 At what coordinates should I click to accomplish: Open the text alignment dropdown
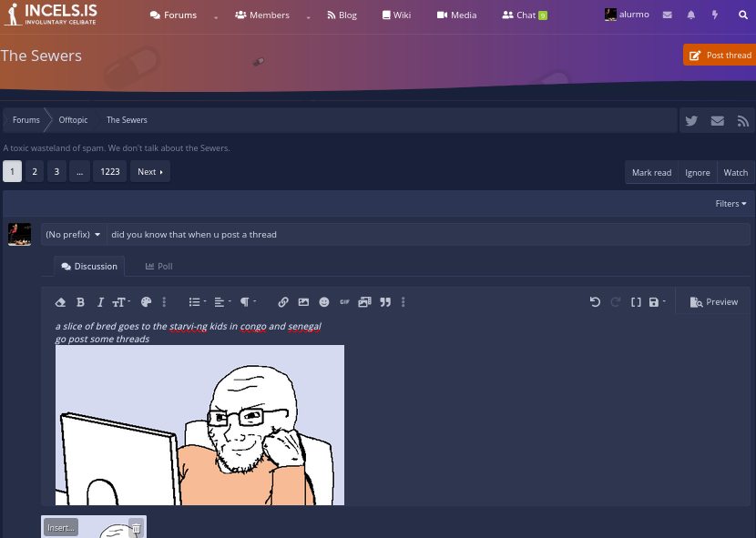pos(222,302)
